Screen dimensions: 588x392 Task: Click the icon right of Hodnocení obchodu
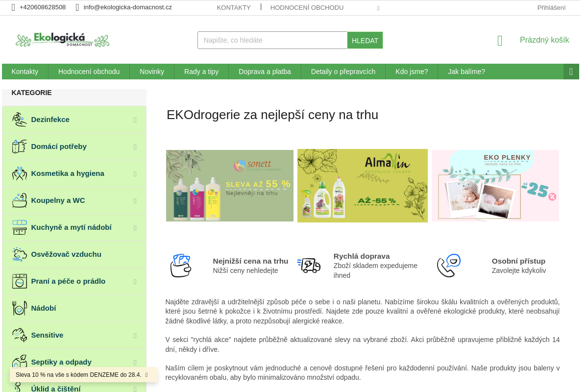(x=378, y=8)
